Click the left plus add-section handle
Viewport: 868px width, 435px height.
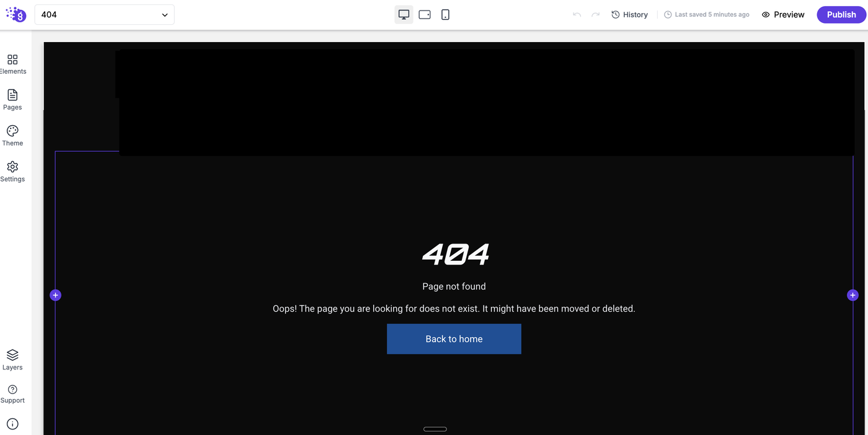[x=55, y=295]
